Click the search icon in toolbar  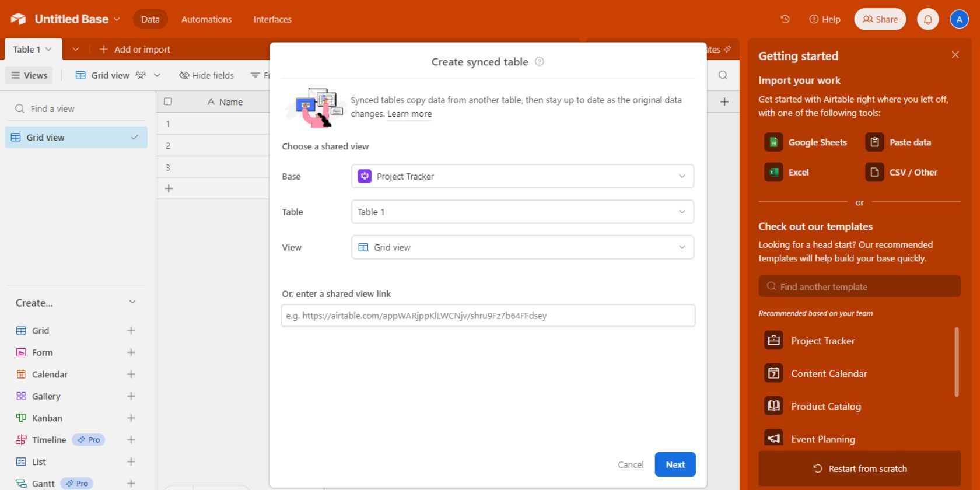point(723,75)
